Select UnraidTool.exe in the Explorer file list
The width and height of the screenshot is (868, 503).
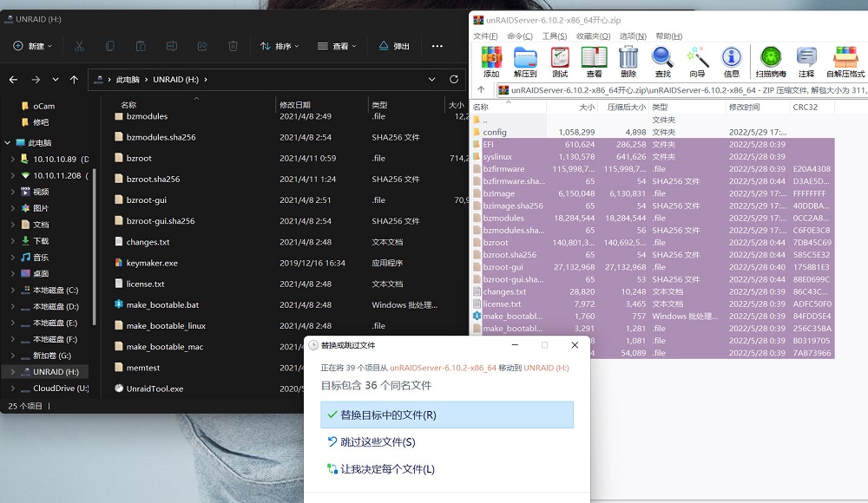click(155, 389)
